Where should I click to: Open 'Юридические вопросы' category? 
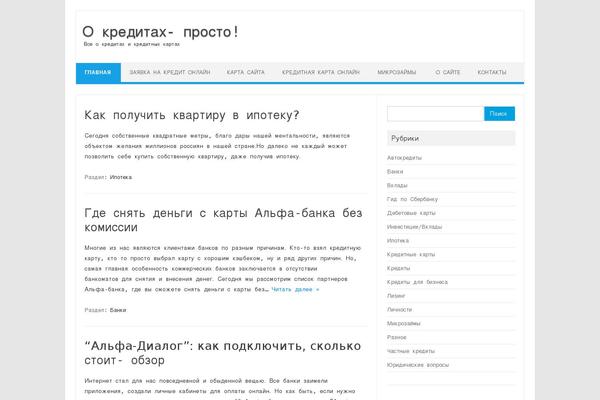[418, 365]
